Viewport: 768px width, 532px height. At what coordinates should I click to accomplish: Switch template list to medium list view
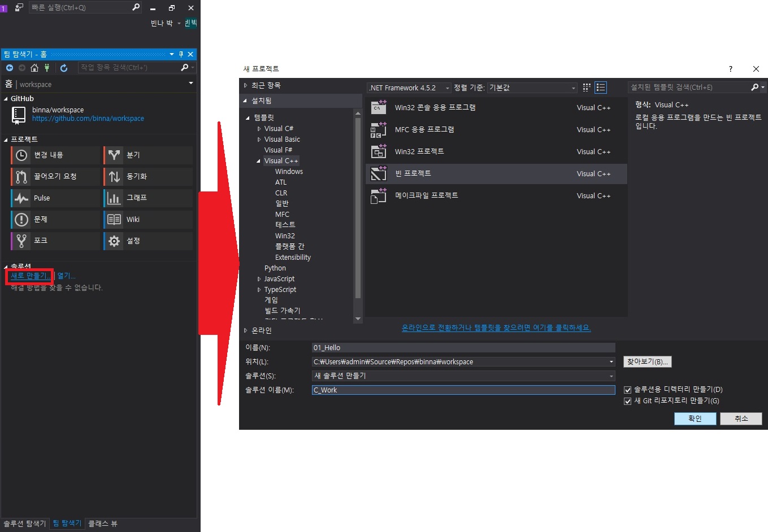point(601,88)
